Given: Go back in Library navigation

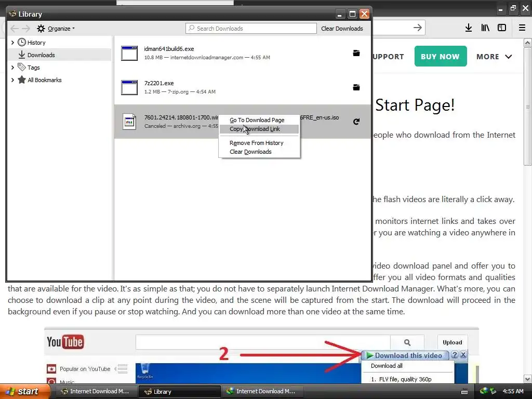Looking at the screenshot, I should coord(14,29).
